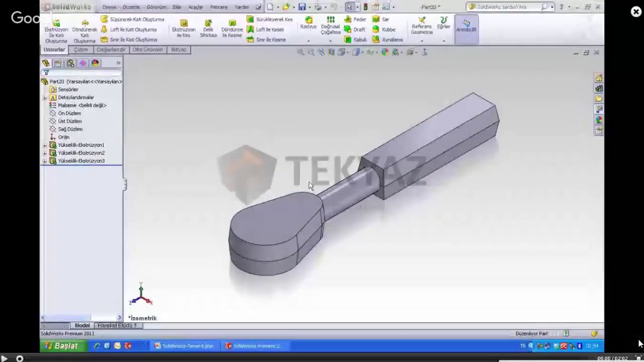Choose Sınır ile Kesme feature
This screenshot has height=362, width=644.
(266, 40)
